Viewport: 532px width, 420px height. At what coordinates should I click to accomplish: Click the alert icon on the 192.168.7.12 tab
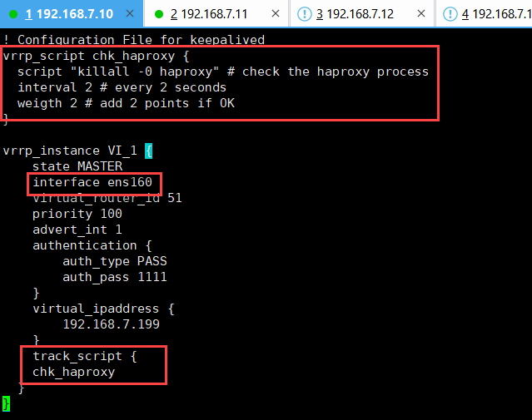point(304,13)
